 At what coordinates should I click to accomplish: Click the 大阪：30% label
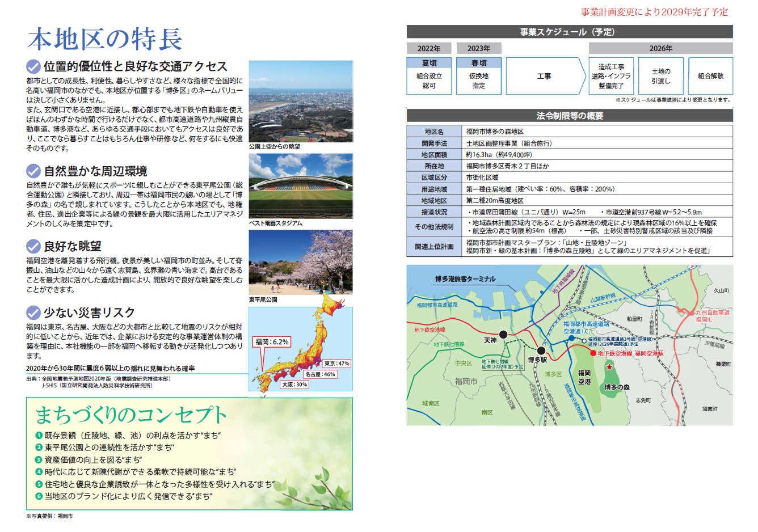(294, 385)
